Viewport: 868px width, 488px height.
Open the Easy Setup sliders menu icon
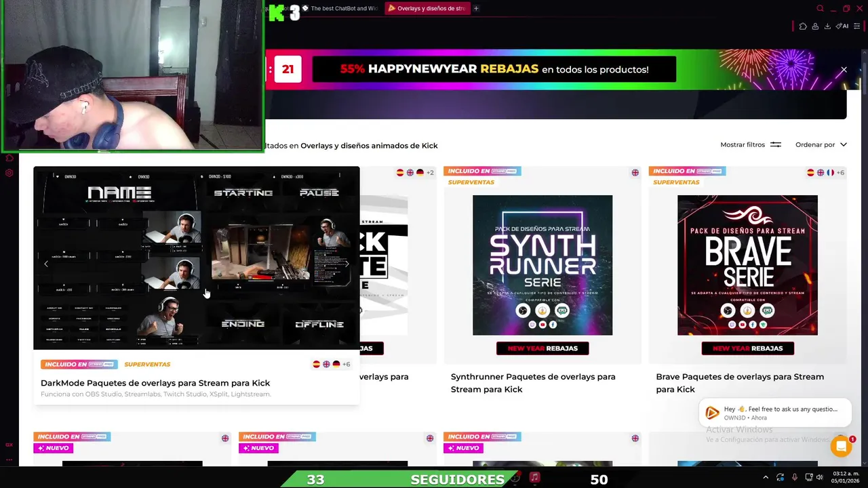tap(856, 26)
